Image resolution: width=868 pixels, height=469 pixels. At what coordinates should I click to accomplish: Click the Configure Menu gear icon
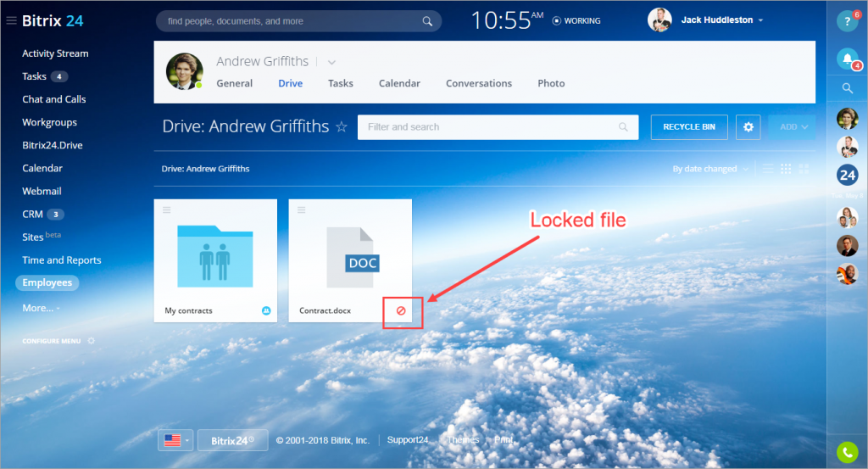pos(92,341)
